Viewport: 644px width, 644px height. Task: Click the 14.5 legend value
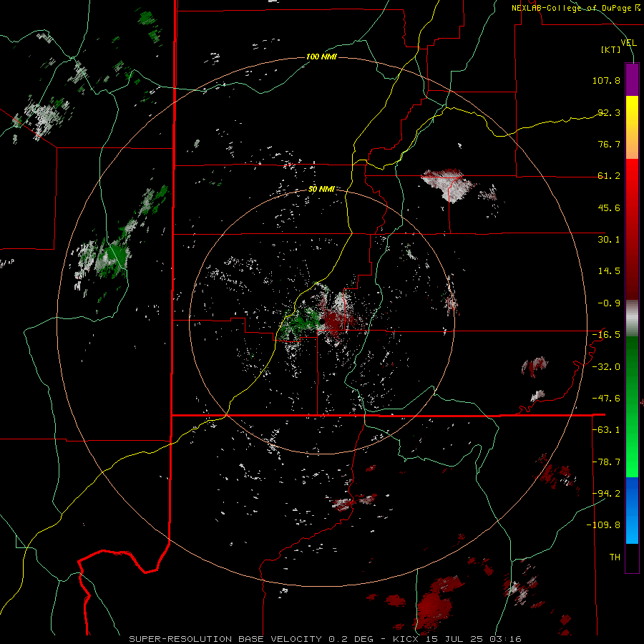click(x=609, y=271)
